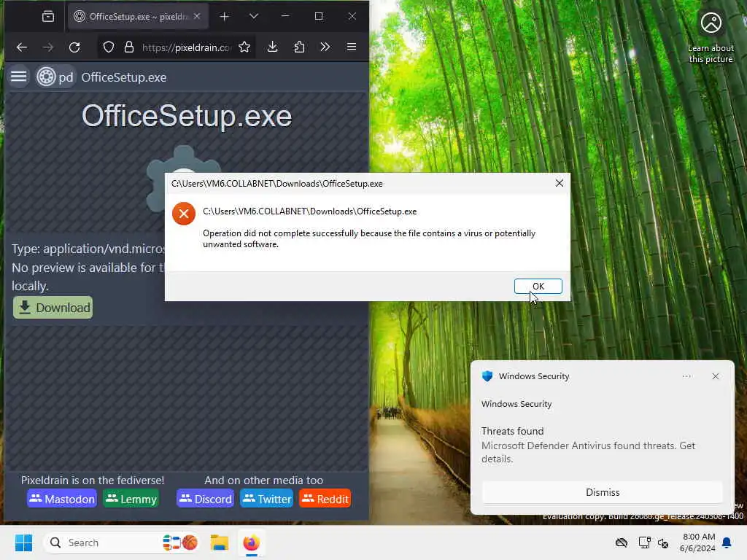Open the Windows Start menu
Viewport: 747px width, 560px height.
[x=23, y=542]
